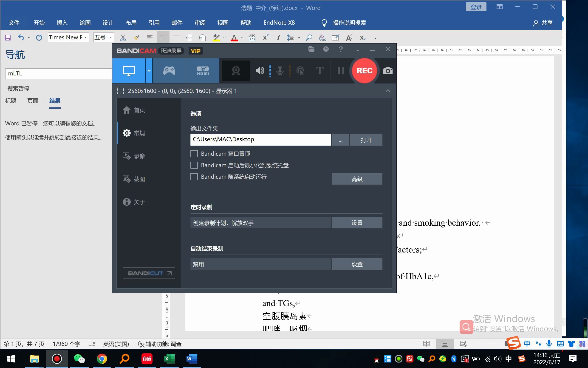
Task: Open Bandicam Video settings section
Action: (134, 156)
